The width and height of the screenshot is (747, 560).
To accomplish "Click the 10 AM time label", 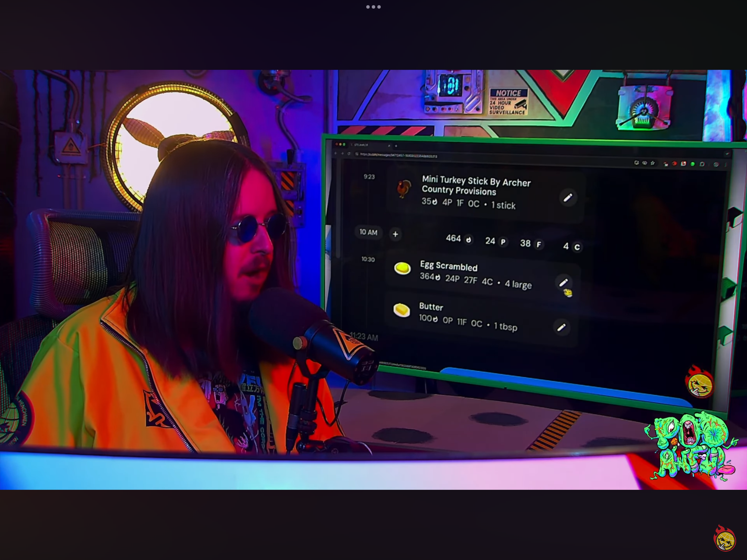I will [368, 232].
